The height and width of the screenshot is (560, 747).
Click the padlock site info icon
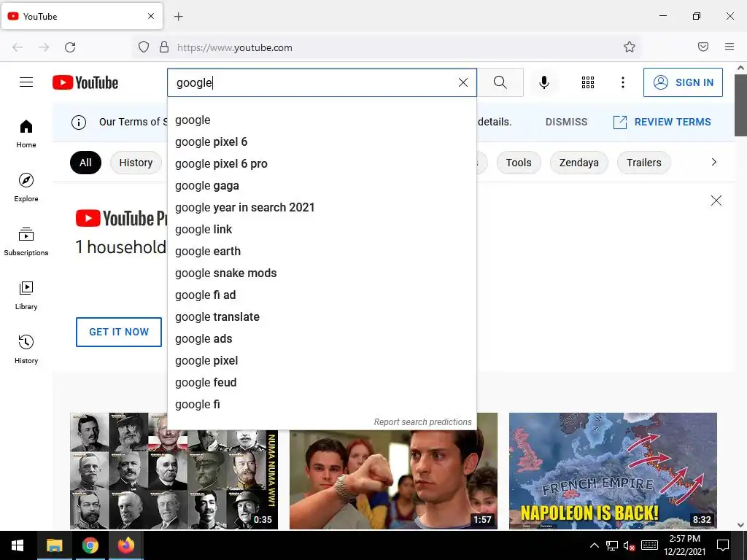(x=164, y=47)
